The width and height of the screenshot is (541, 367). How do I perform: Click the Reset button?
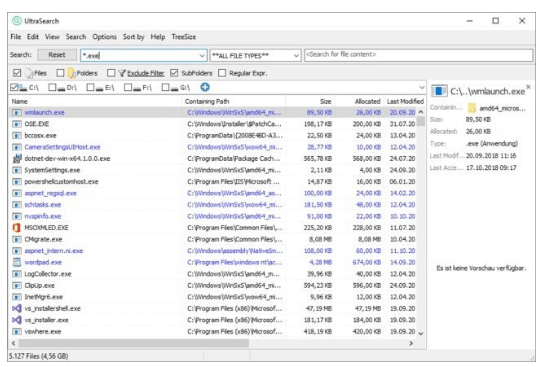(57, 55)
